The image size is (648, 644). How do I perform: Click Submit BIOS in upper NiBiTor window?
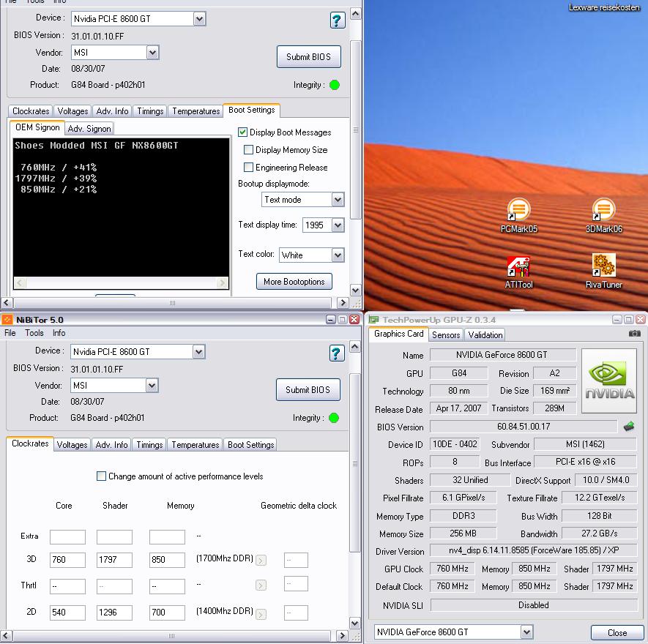click(x=309, y=56)
